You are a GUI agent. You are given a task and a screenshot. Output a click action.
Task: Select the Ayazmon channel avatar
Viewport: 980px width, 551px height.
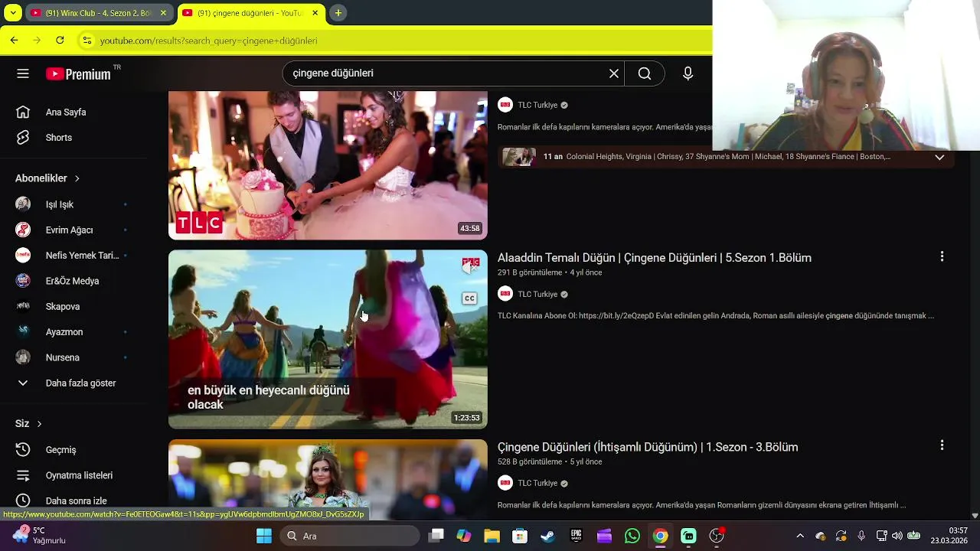click(x=23, y=332)
